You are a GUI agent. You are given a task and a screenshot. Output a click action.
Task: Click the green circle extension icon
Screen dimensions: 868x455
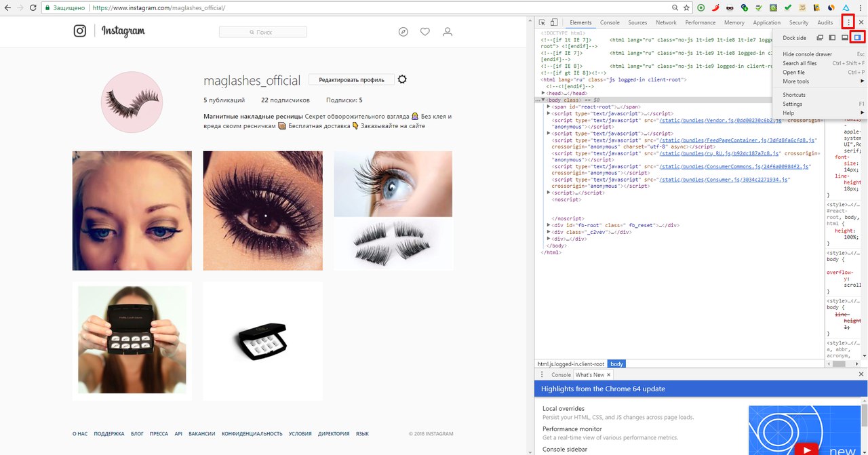701,7
